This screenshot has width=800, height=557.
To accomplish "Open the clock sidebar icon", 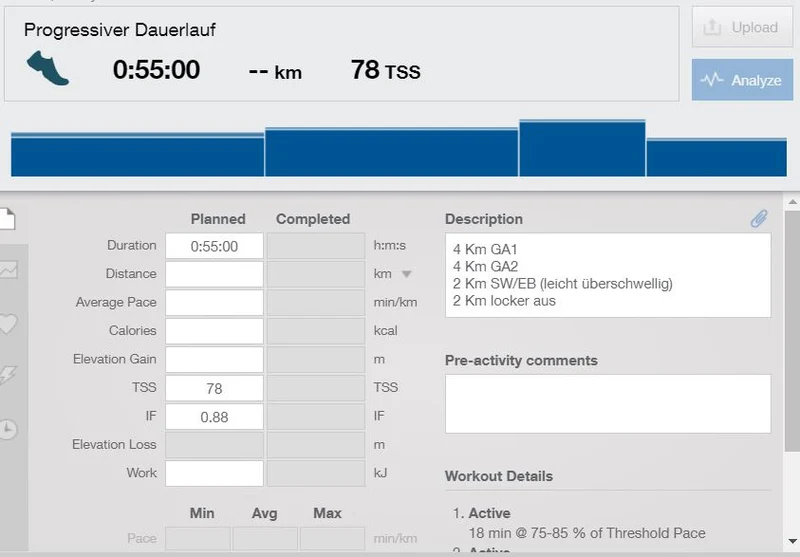I will tap(8, 429).
